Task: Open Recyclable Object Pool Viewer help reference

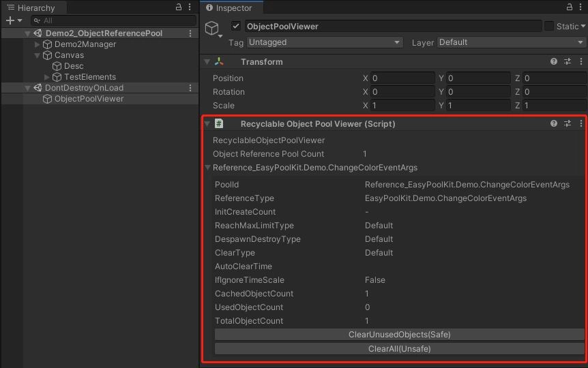Action: pos(553,123)
